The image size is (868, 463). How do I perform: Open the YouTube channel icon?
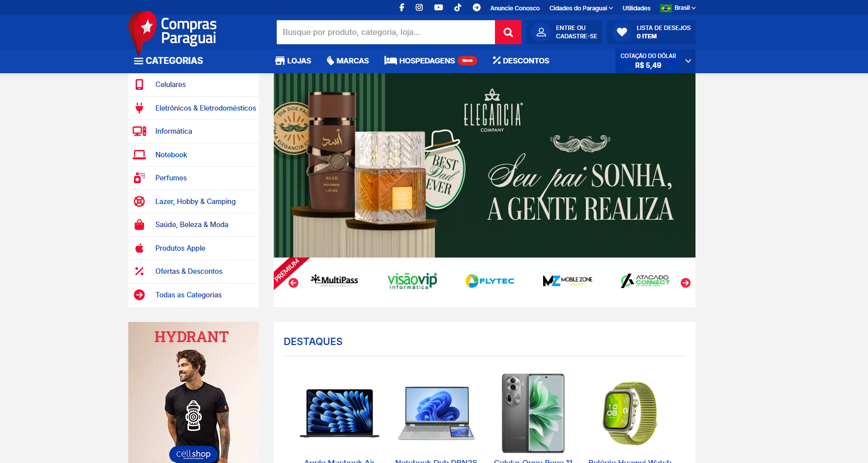pyautogui.click(x=438, y=7)
